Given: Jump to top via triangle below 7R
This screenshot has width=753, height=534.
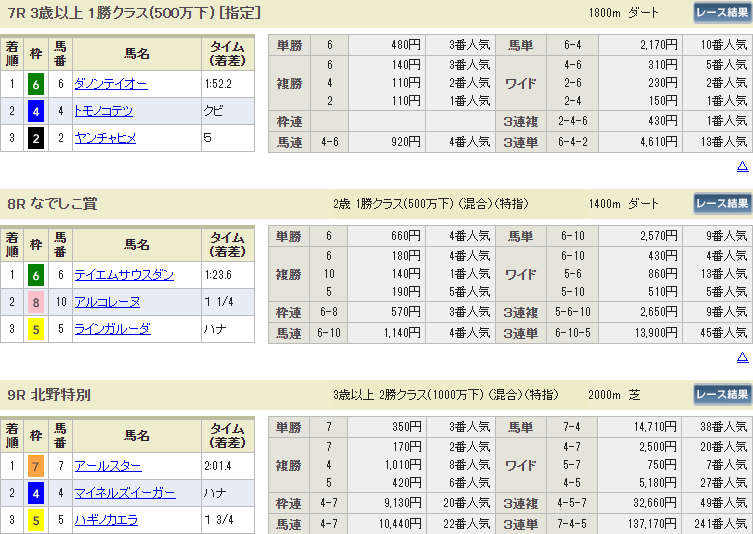Looking at the screenshot, I should [742, 167].
